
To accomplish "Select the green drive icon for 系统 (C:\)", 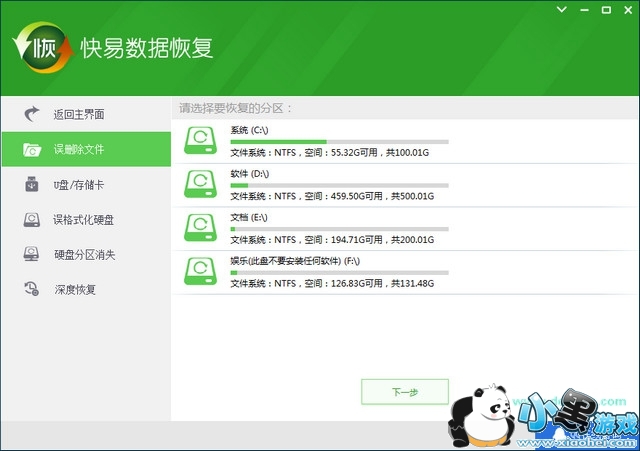I will coord(200,140).
